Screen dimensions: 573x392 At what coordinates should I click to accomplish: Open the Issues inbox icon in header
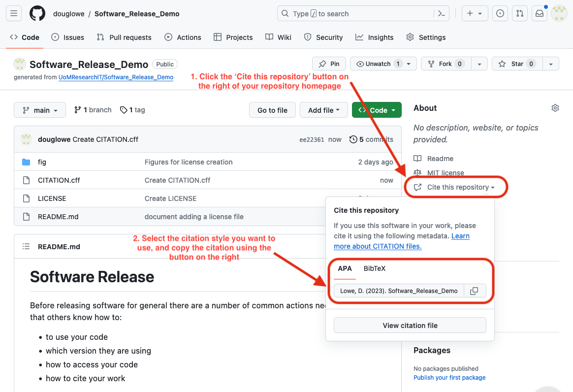(x=500, y=13)
